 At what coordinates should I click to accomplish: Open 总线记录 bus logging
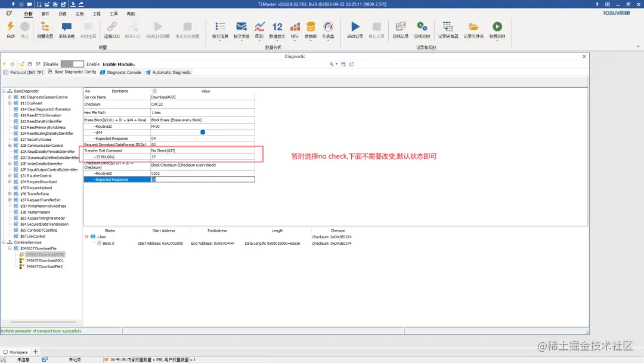[401, 30]
